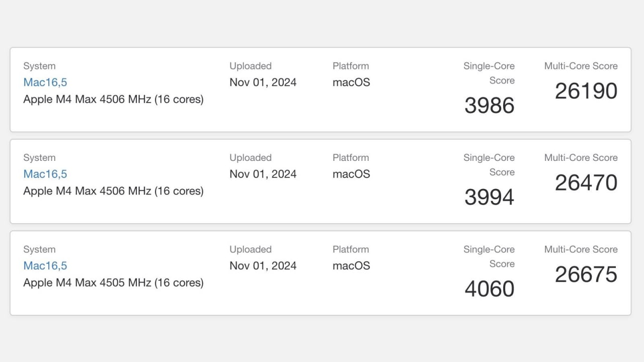
Task: Click the Multi-Core Score column header
Action: coord(581,66)
